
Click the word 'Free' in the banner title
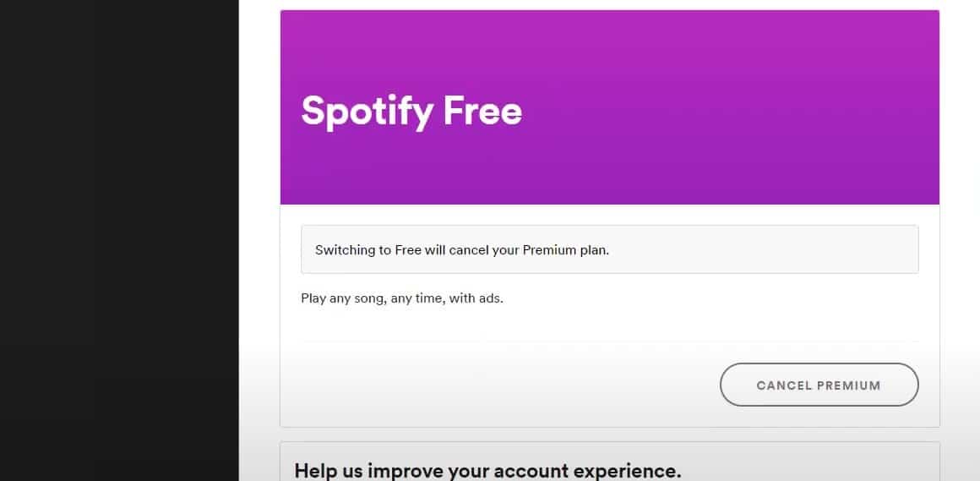coord(482,111)
